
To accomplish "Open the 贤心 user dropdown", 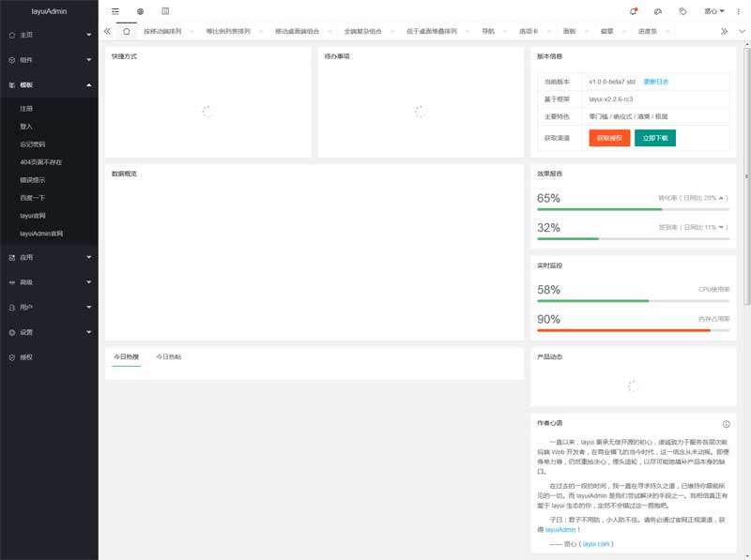I will click(713, 11).
